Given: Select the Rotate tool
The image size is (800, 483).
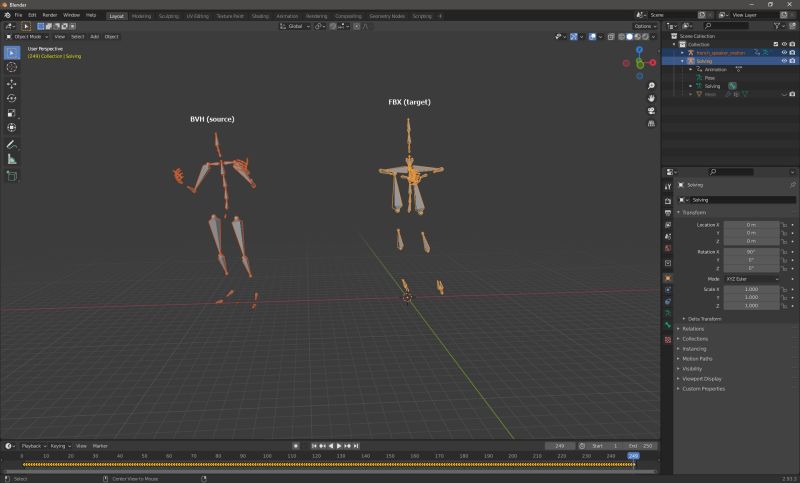Looking at the screenshot, I should coord(12,98).
